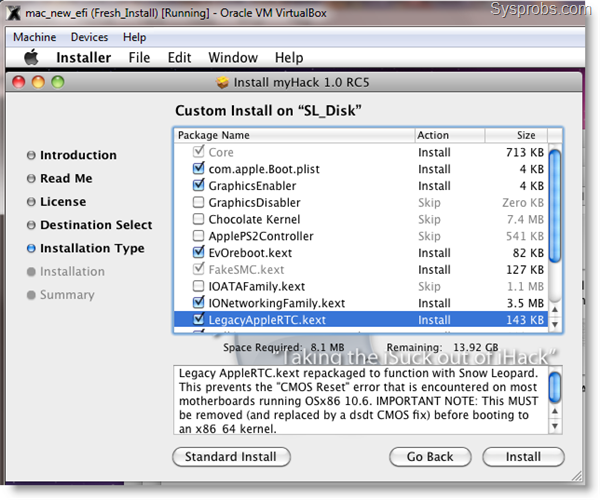This screenshot has height=500, width=600.
Task: Select the GraphicsDisabler row name
Action: coord(254,202)
